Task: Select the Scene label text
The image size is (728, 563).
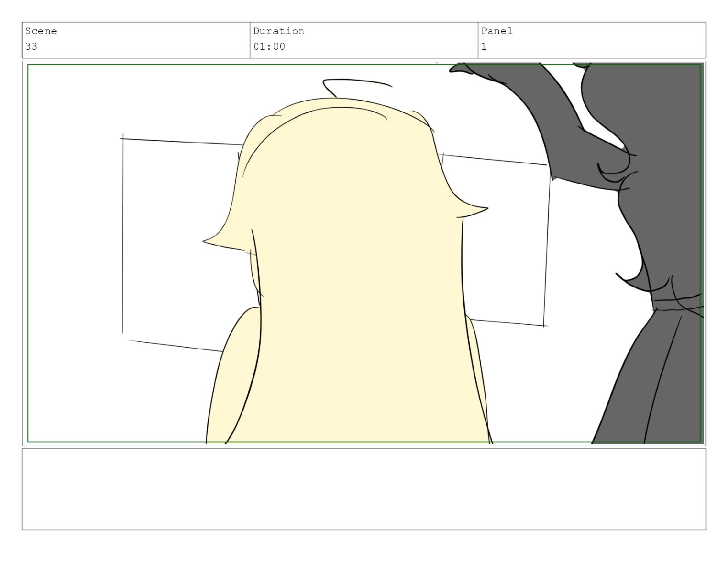Action: pos(41,31)
